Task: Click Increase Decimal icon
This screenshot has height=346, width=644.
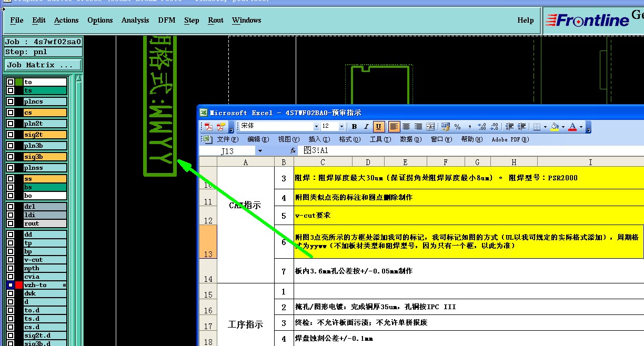Action: pos(481,127)
